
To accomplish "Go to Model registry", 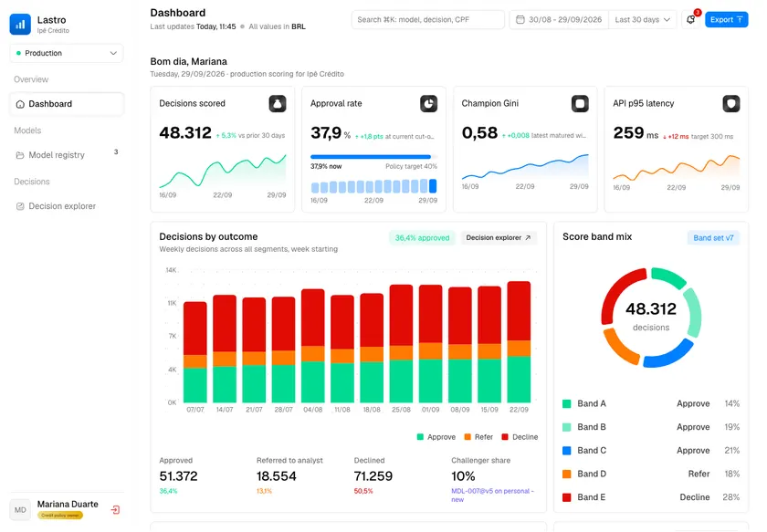I will click(67, 155).
